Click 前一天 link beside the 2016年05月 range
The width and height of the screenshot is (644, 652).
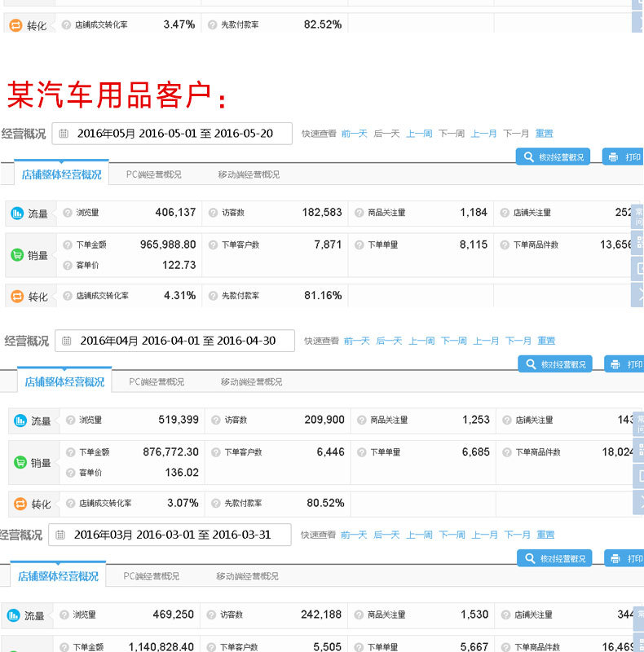click(355, 134)
